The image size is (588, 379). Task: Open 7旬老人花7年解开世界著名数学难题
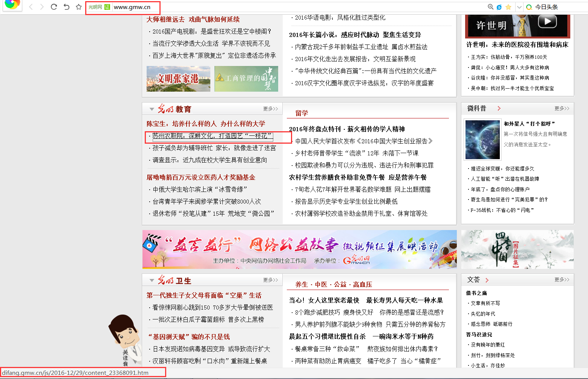[363, 189]
